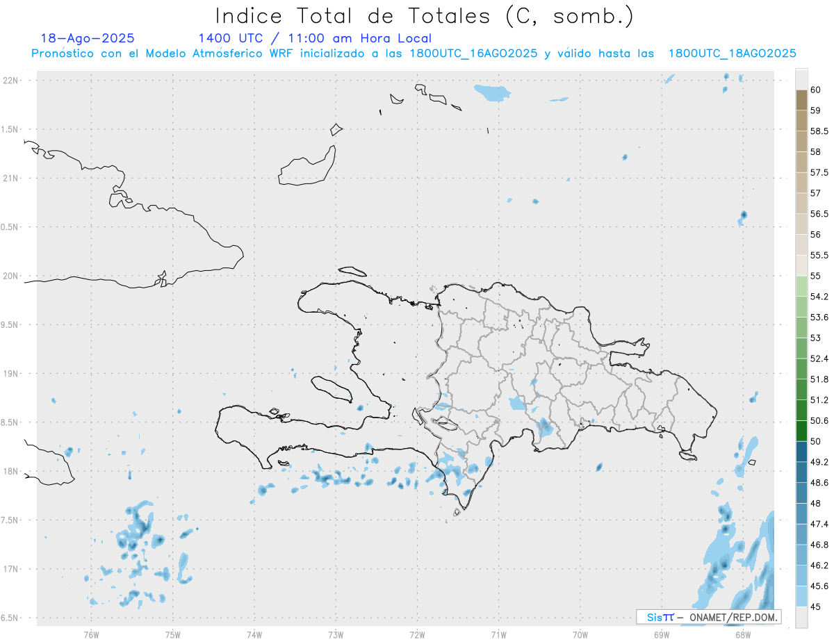Click the '56.5' value on the color scale
Viewport: 834px width, 644px height.
coord(819,213)
